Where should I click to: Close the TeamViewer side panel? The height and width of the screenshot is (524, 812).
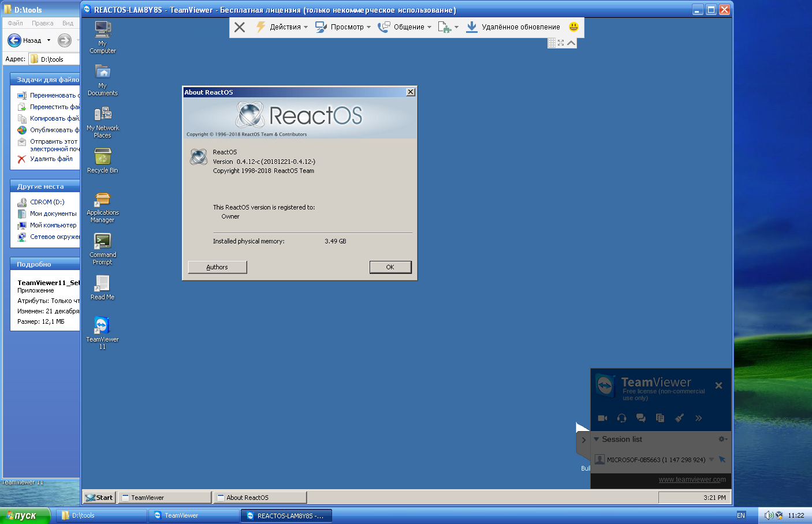pyautogui.click(x=718, y=385)
